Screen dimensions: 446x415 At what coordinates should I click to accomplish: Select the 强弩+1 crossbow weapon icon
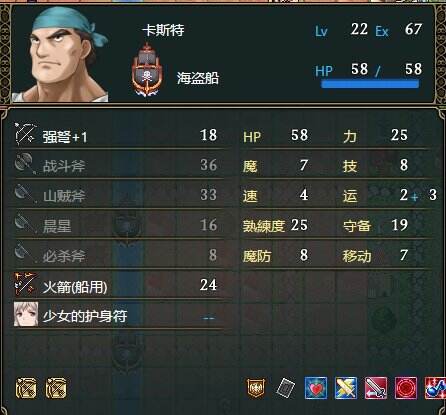[25, 135]
